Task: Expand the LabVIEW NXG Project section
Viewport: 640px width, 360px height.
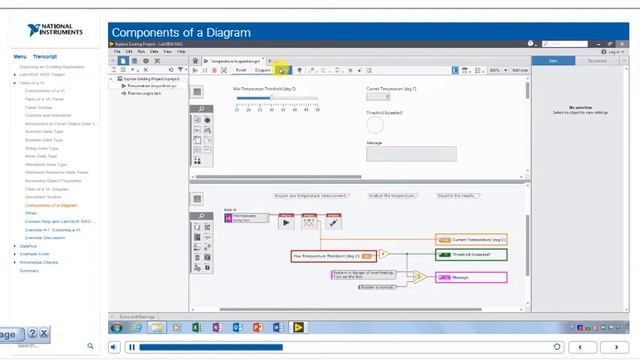Action: pyautogui.click(x=15, y=75)
